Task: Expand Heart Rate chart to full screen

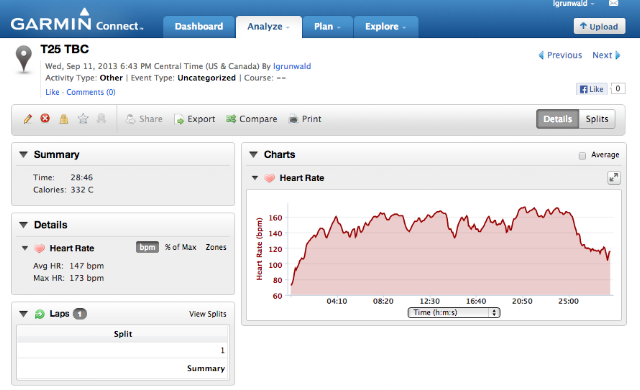Action: [613, 178]
